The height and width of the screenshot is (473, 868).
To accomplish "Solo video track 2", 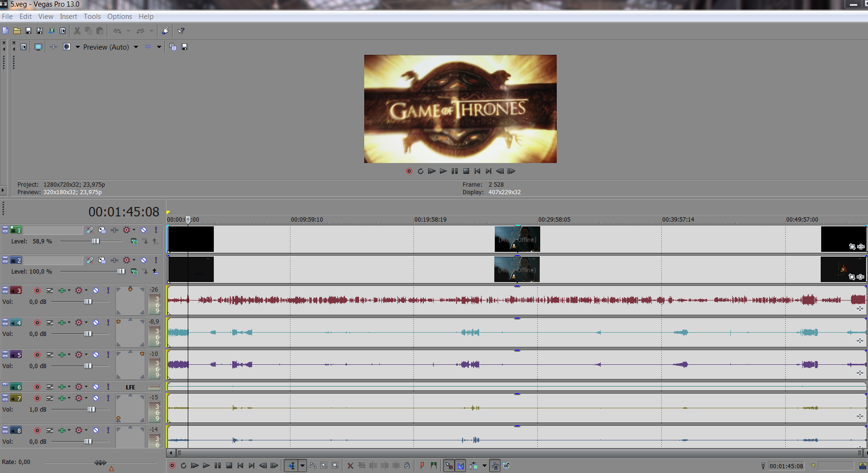I will pyautogui.click(x=156, y=260).
